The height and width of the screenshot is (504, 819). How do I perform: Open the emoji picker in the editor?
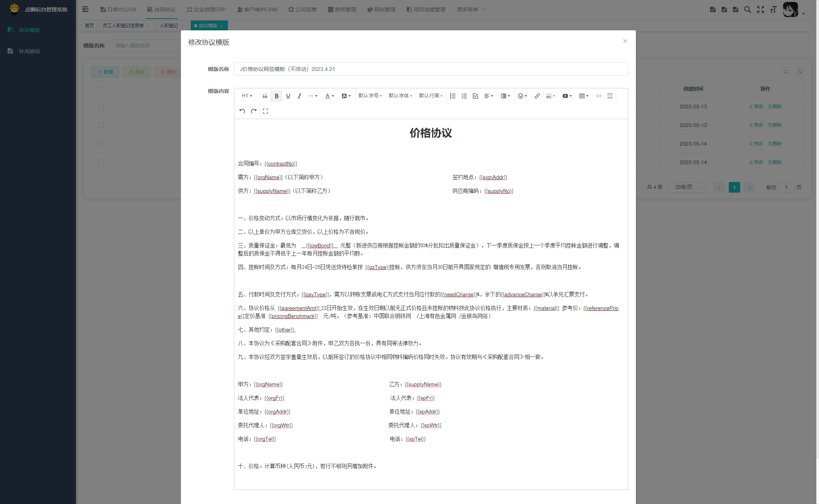[x=521, y=96]
